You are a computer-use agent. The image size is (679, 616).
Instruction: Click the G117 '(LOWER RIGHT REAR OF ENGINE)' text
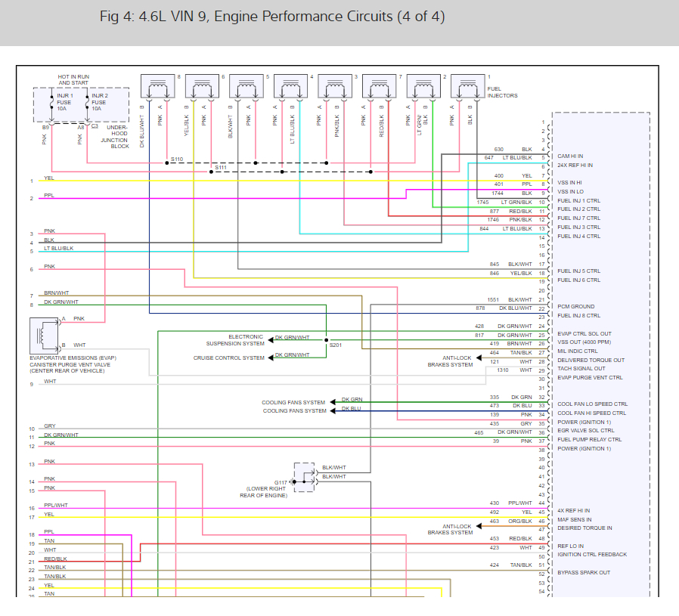click(x=264, y=492)
